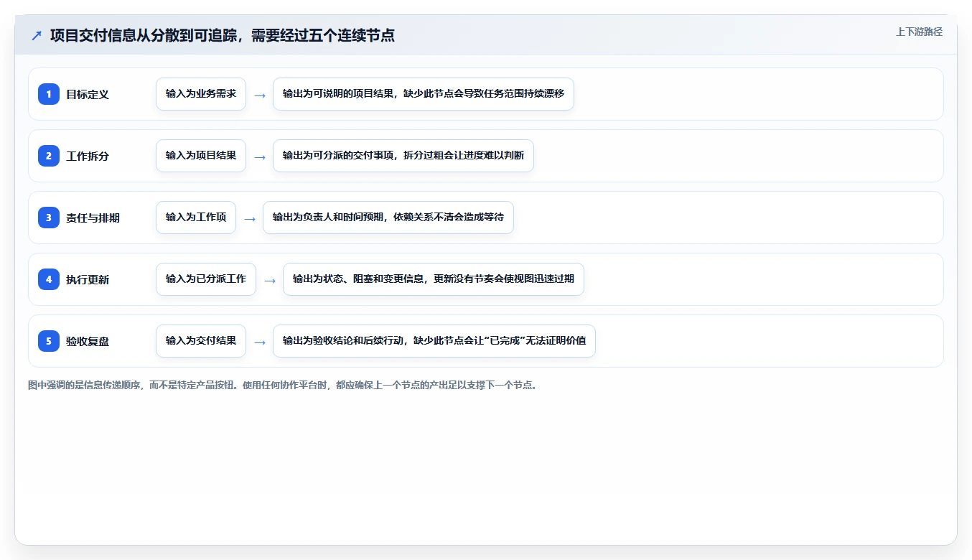The height and width of the screenshot is (560, 972).
Task: Select step number 1 badge
Action: coord(49,94)
